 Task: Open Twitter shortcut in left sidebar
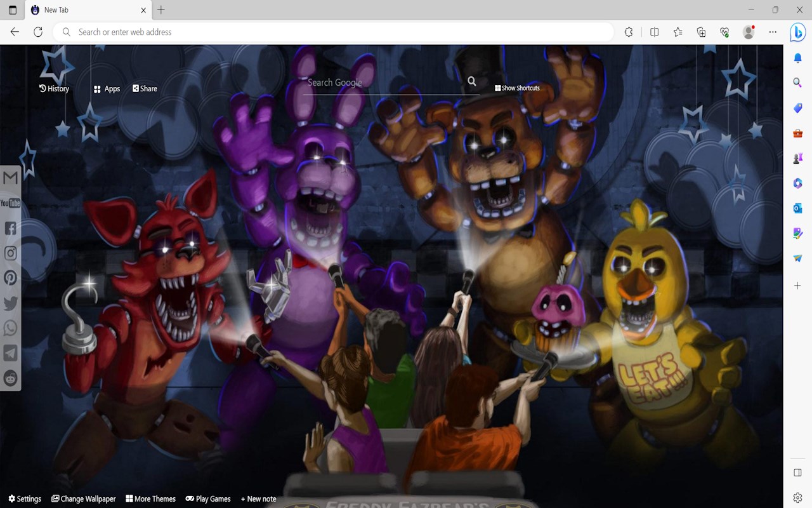(10, 304)
